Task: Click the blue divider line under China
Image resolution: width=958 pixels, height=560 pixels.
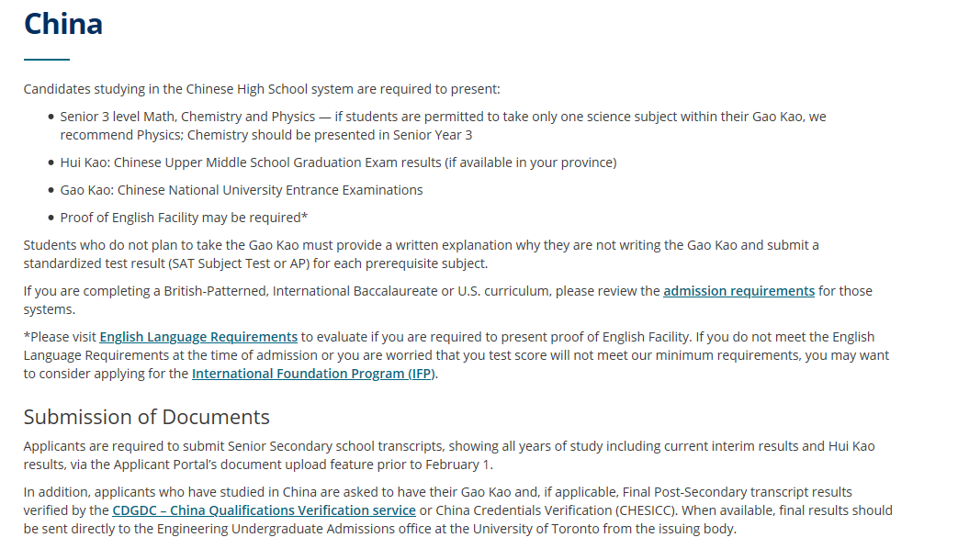Action: [47, 60]
